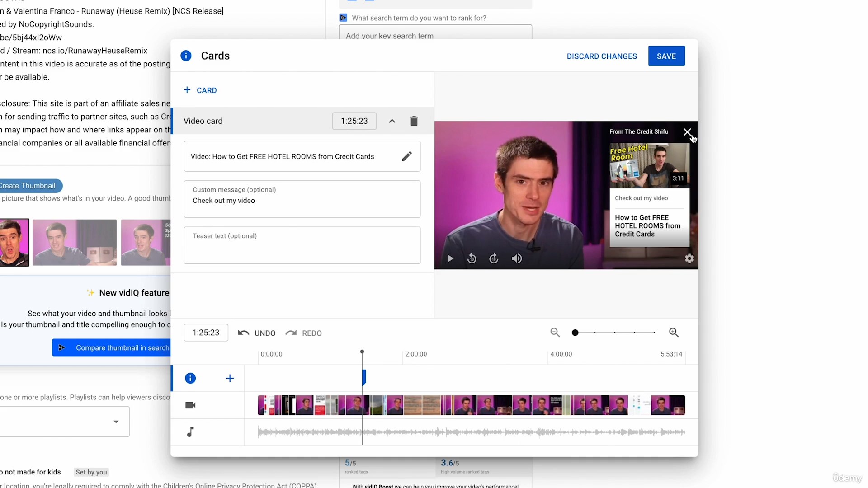Collapse the Video card section
The height and width of the screenshot is (488, 868).
pyautogui.click(x=392, y=121)
